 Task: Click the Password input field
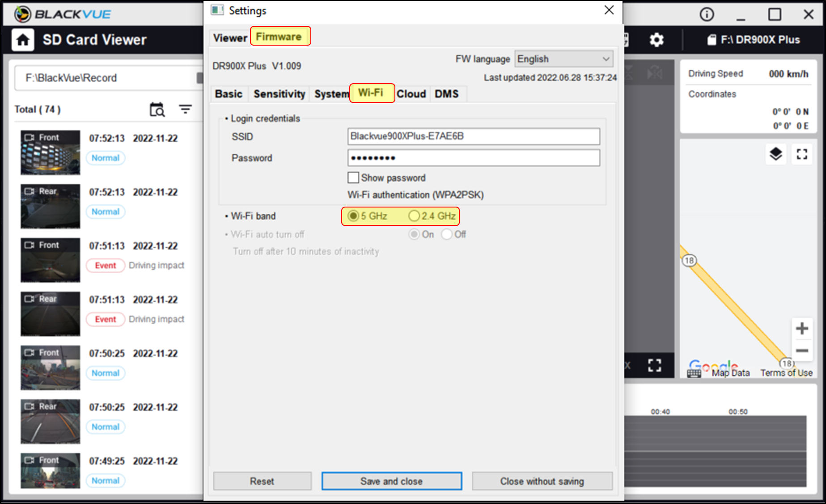(474, 158)
